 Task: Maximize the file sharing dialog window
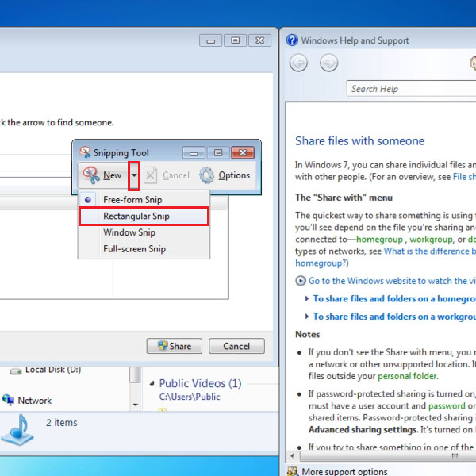(x=236, y=40)
